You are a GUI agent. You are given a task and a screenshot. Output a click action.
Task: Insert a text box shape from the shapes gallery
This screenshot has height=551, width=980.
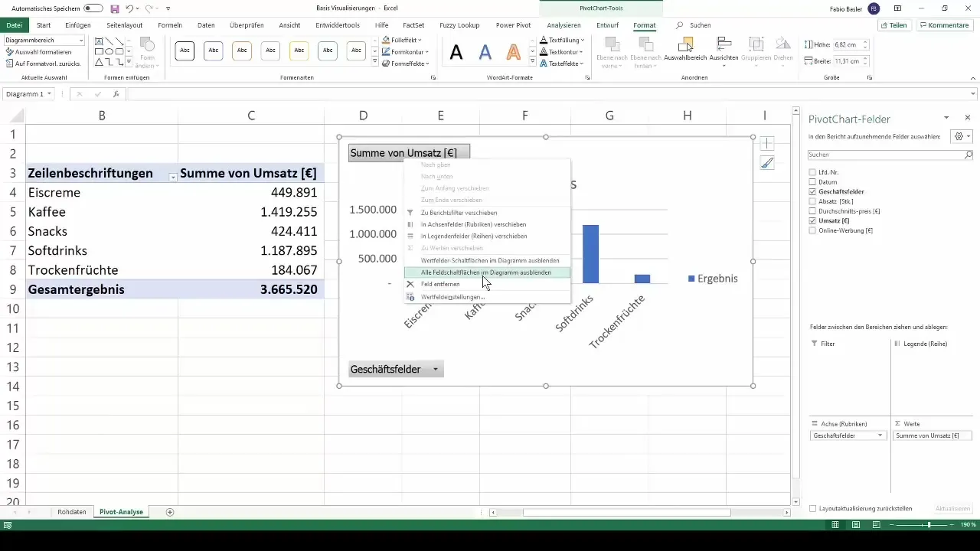100,41
